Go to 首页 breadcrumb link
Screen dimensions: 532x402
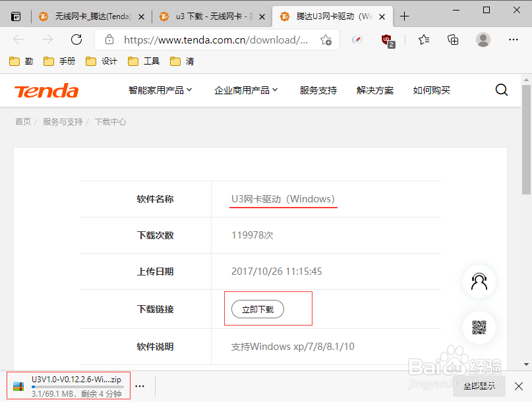click(x=23, y=121)
